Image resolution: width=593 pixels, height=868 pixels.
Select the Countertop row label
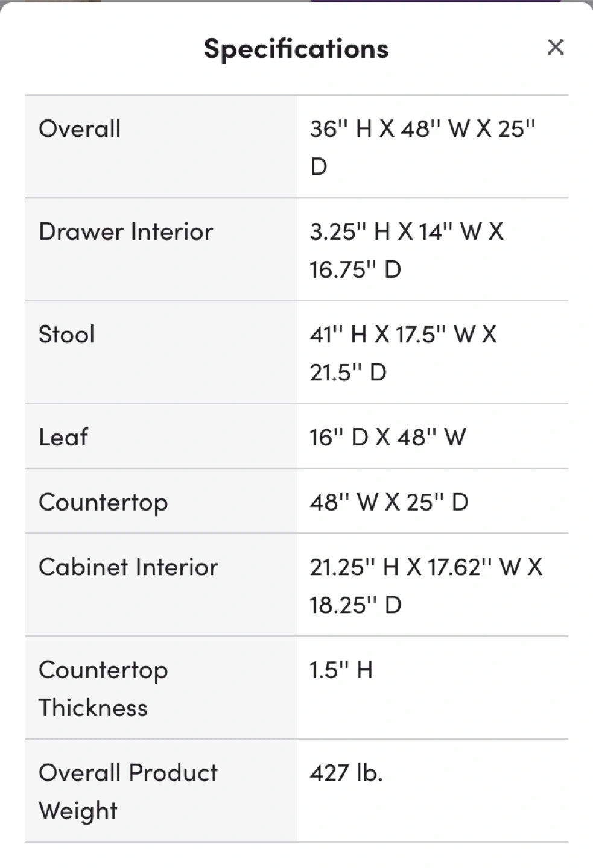pos(103,502)
